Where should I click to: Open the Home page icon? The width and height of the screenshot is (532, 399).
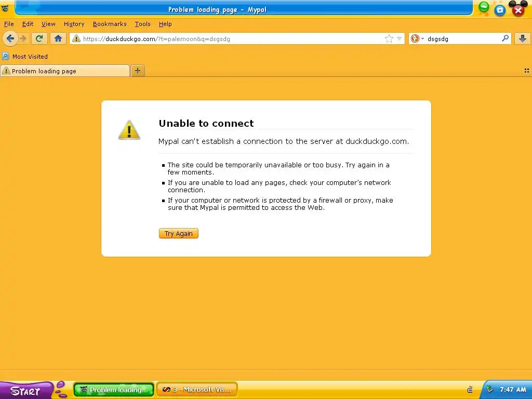click(x=58, y=38)
